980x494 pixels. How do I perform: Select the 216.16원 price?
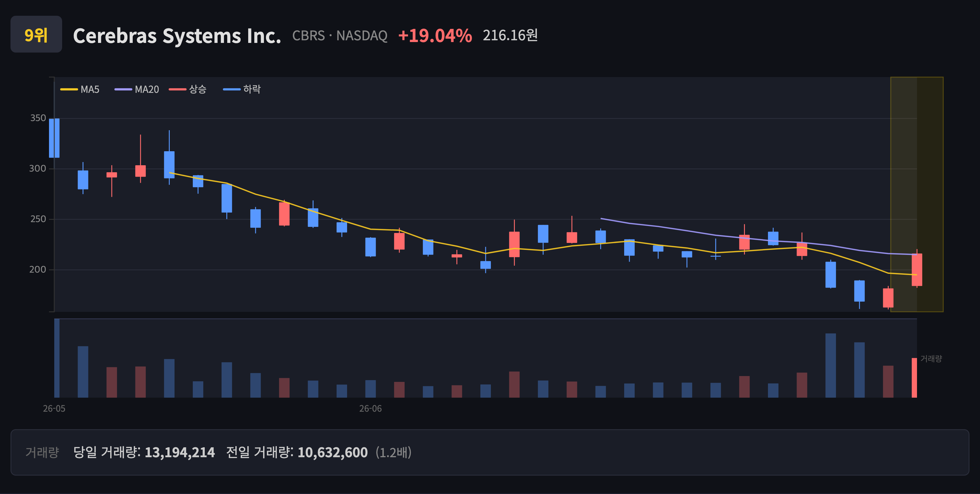[x=510, y=35]
